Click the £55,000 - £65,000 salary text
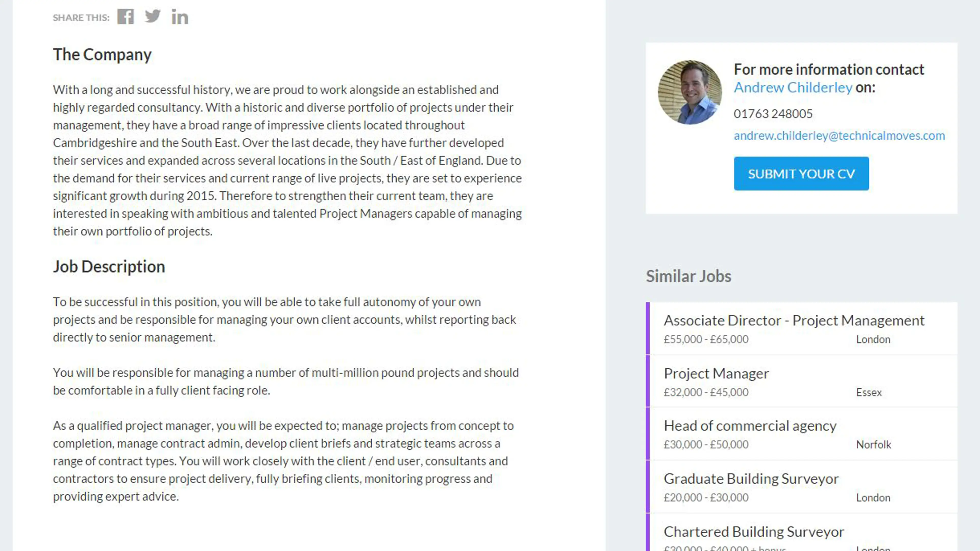 point(706,339)
